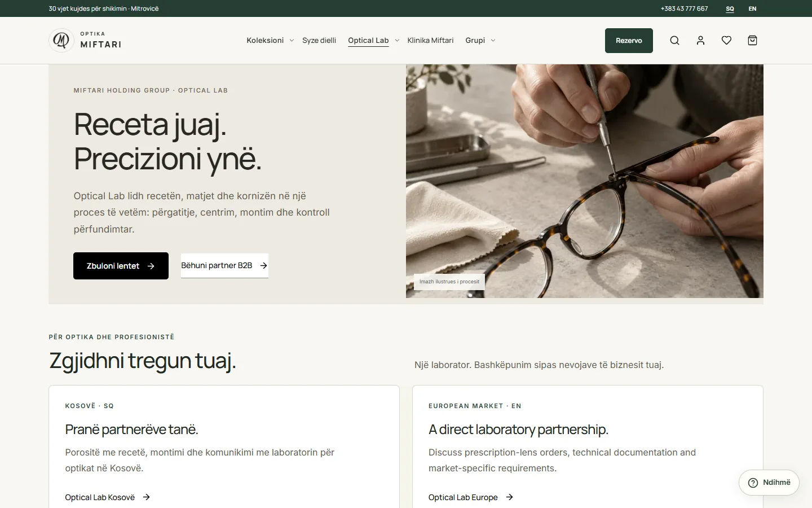Click the Pranë partnerëve tanë card heading
Screen dimensions: 812x508
pos(131,430)
